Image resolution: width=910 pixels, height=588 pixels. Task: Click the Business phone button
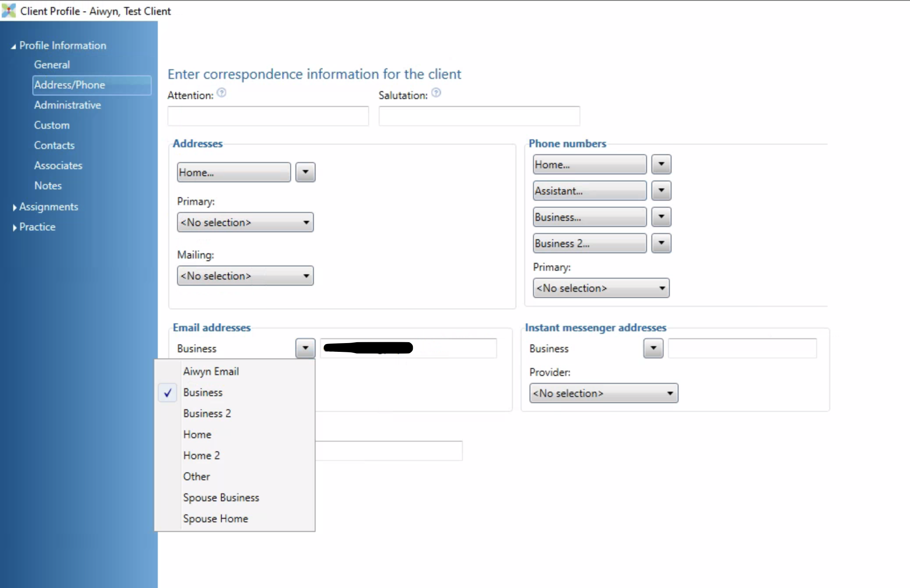pos(590,217)
